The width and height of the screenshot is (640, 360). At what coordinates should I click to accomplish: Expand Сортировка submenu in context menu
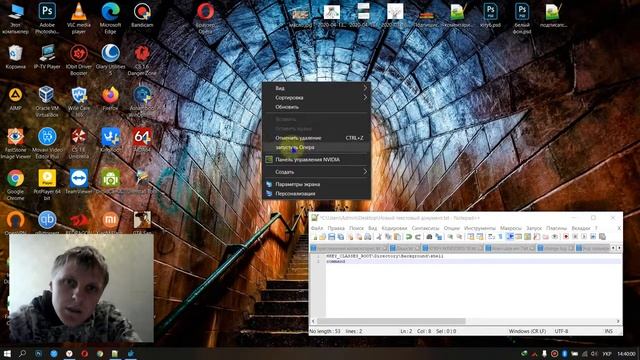316,98
